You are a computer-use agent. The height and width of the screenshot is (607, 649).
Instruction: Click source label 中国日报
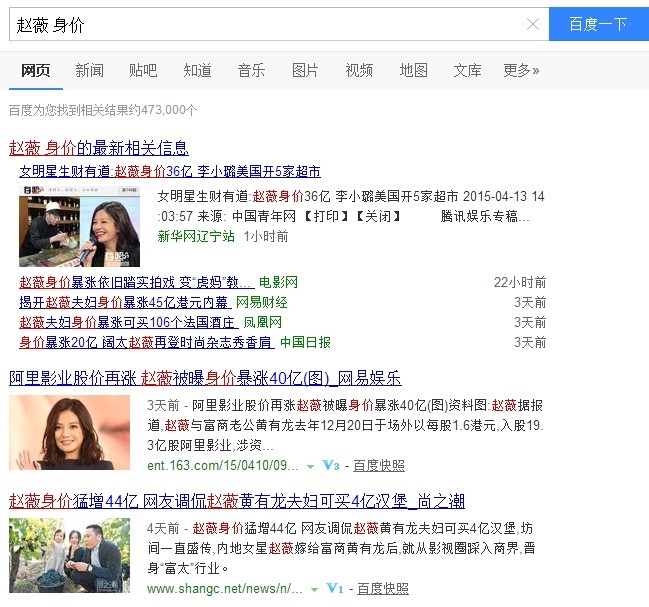click(x=305, y=342)
